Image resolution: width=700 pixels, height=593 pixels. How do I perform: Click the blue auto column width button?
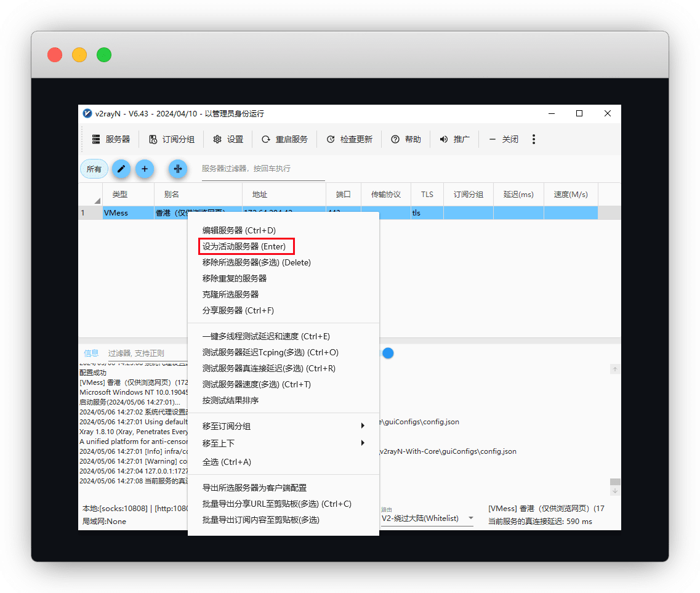[178, 169]
